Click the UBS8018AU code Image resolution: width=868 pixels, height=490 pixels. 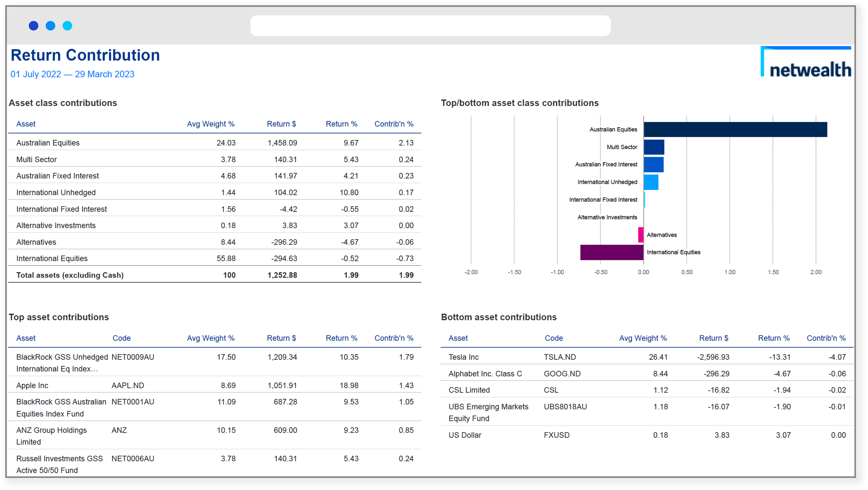[x=565, y=407]
